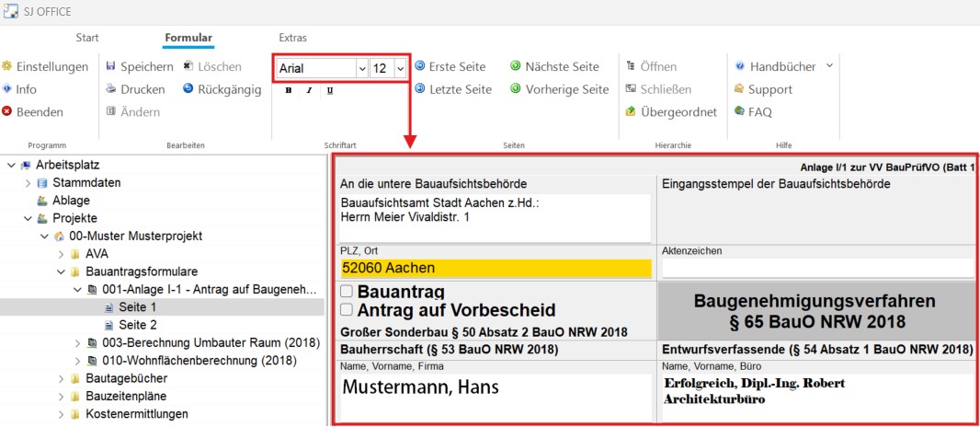Screen dimensions: 980x427
Task: Exit the program via Beenden
Action: click(x=7, y=111)
